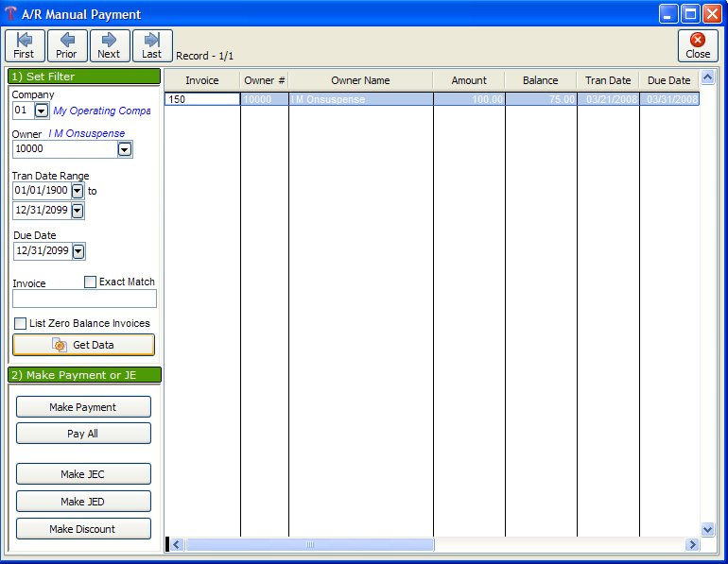Click the app icon in the title bar
The width and height of the screenshot is (728, 564).
click(10, 14)
